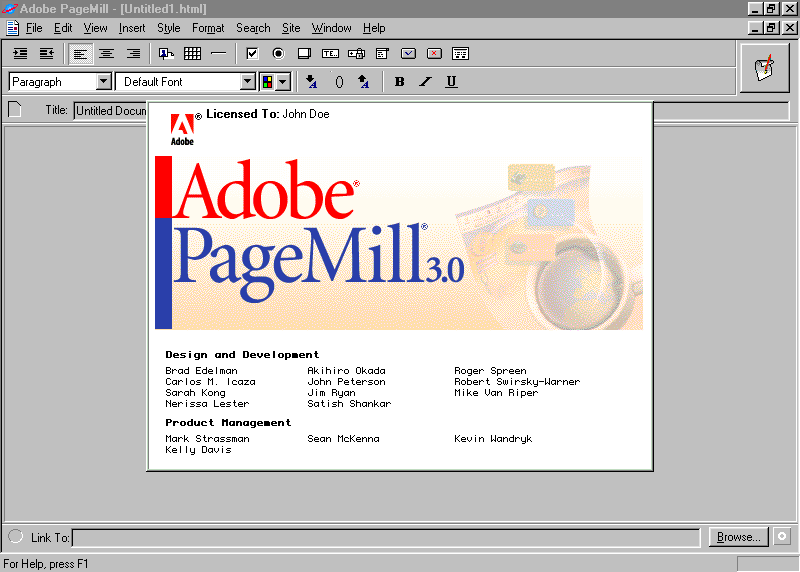Select Left Align Text button

pyautogui.click(x=80, y=54)
